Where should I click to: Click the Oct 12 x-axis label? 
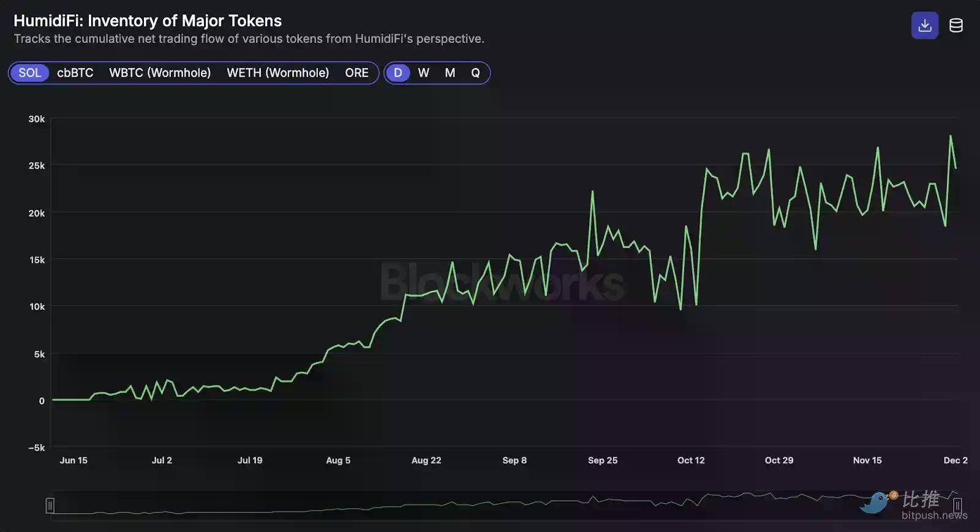(691, 460)
